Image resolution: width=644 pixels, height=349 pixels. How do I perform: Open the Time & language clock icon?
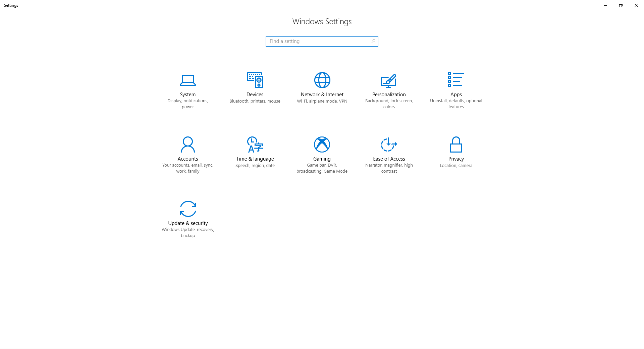pos(255,144)
